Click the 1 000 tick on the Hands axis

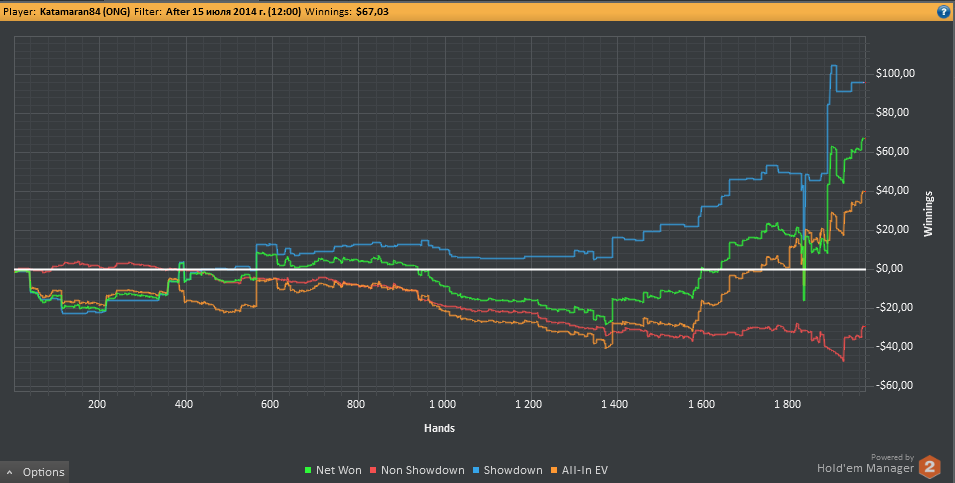click(442, 405)
